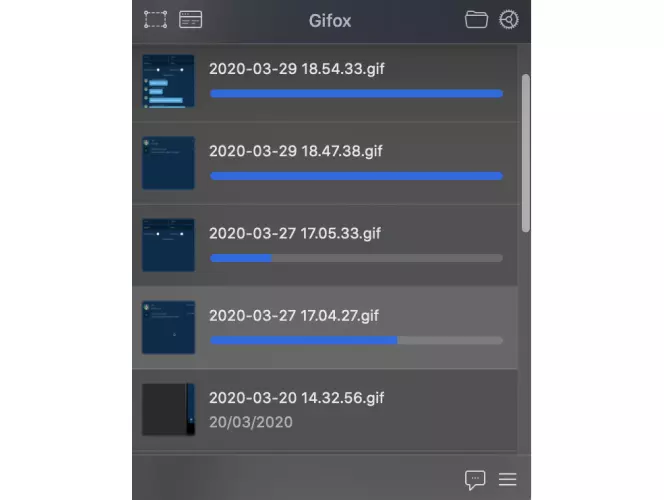Open the feedback speech bubble icon
The width and height of the screenshot is (664, 500).
(x=475, y=480)
